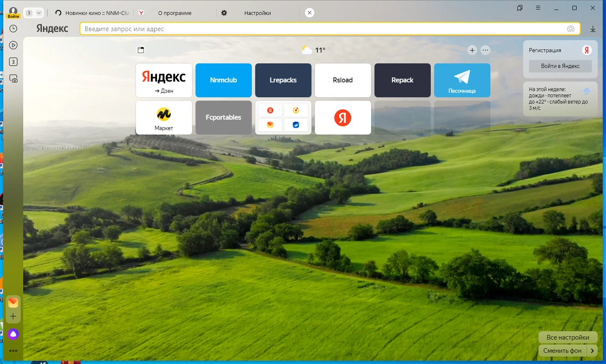606x364 pixels.
Task: Add a new tile with plus icon
Action: pyautogui.click(x=472, y=50)
